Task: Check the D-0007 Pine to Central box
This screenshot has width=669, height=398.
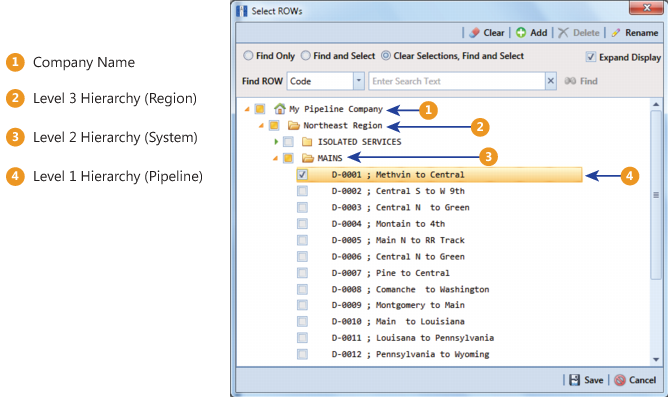Action: pos(303,273)
